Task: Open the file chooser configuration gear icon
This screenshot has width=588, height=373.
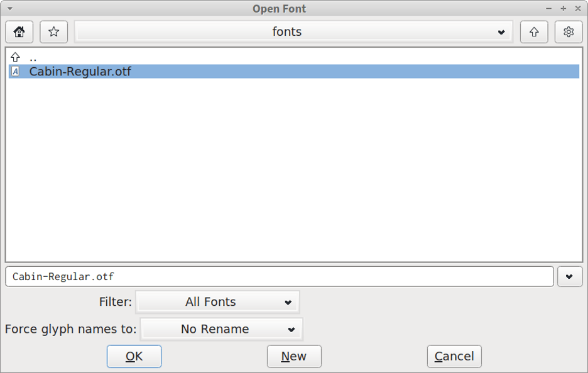Action: pos(568,31)
